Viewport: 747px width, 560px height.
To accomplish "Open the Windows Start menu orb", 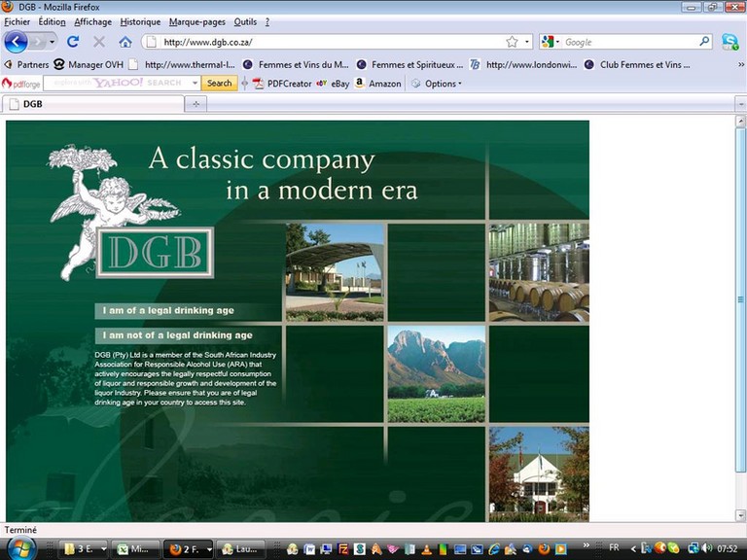I will (21, 547).
